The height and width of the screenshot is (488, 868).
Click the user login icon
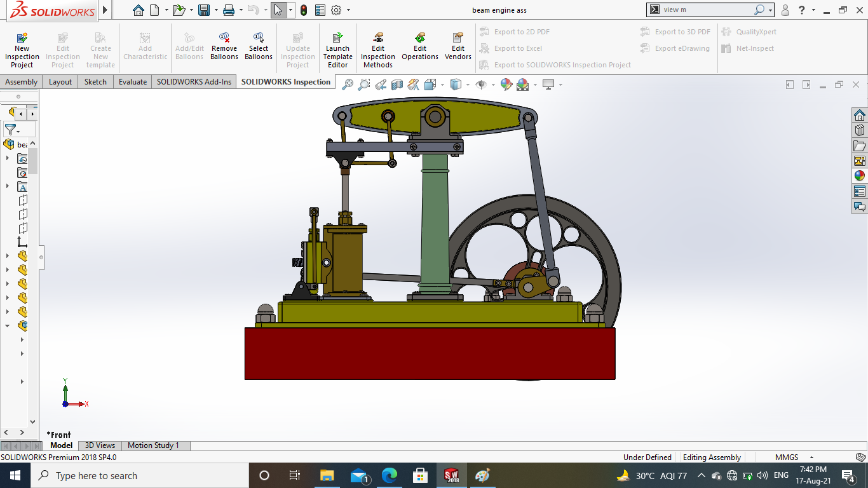(x=785, y=10)
